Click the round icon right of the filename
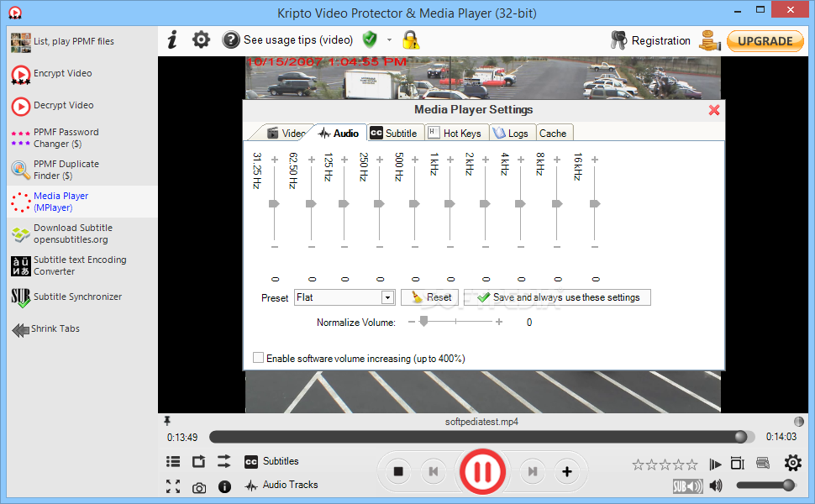The height and width of the screenshot is (504, 815). [799, 422]
